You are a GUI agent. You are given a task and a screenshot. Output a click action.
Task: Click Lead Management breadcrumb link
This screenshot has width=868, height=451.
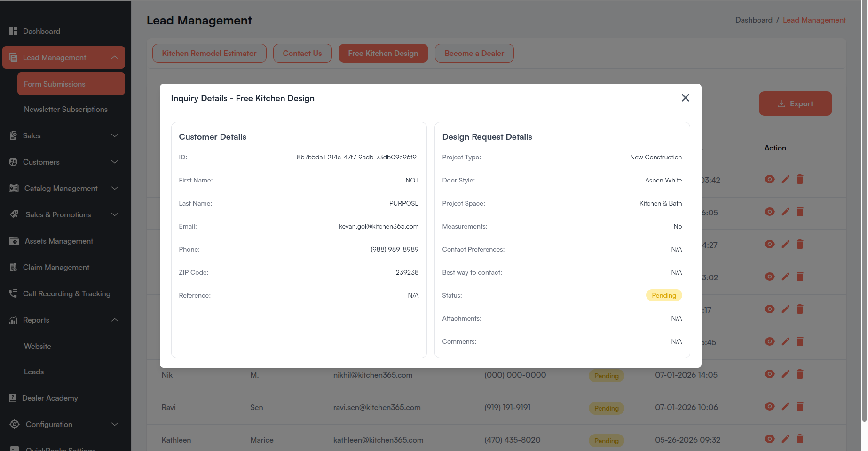pos(814,20)
